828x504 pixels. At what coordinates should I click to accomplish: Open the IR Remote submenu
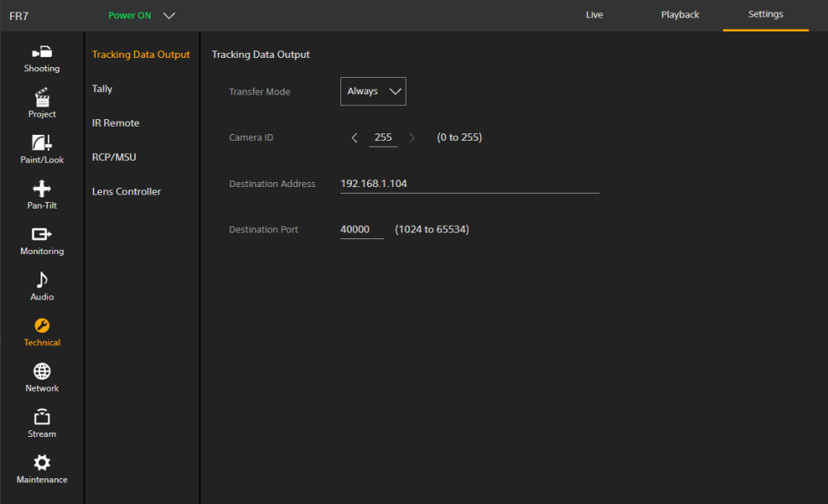coord(116,123)
